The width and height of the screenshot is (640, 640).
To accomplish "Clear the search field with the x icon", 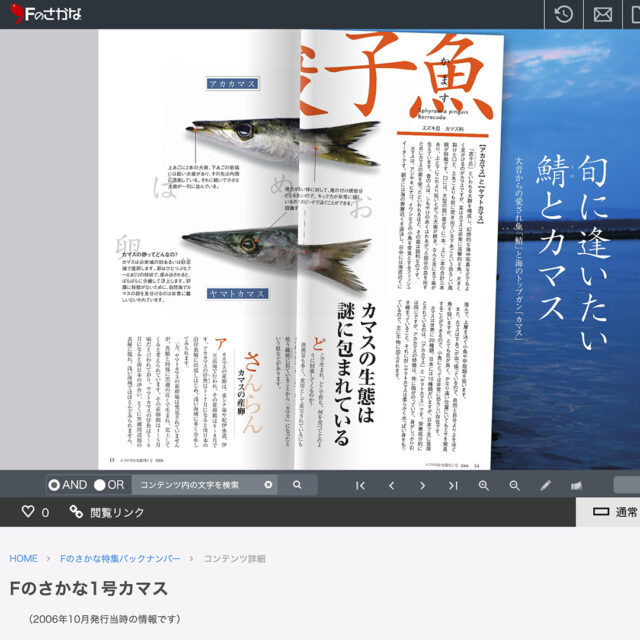I will 268,484.
